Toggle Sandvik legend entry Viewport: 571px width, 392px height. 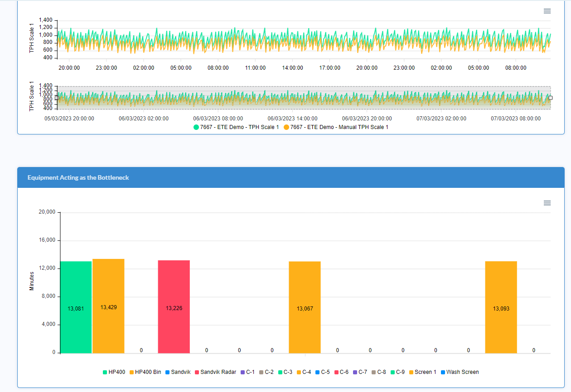click(178, 372)
